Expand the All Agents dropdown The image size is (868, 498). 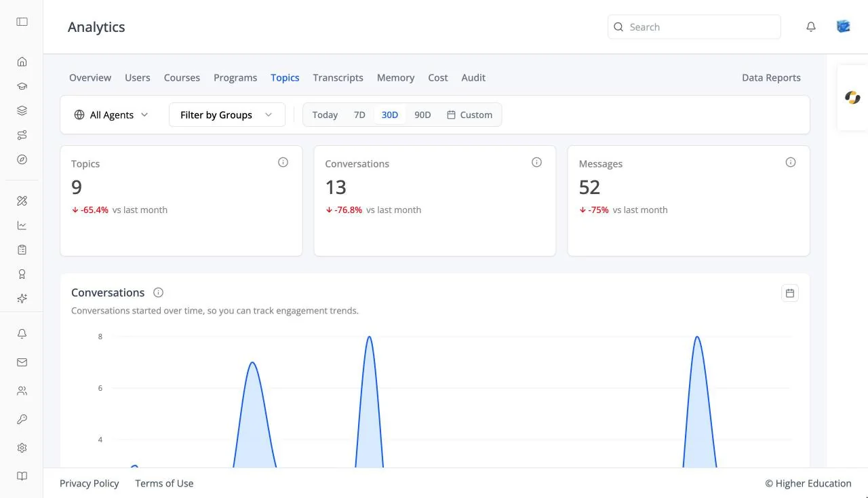point(111,115)
